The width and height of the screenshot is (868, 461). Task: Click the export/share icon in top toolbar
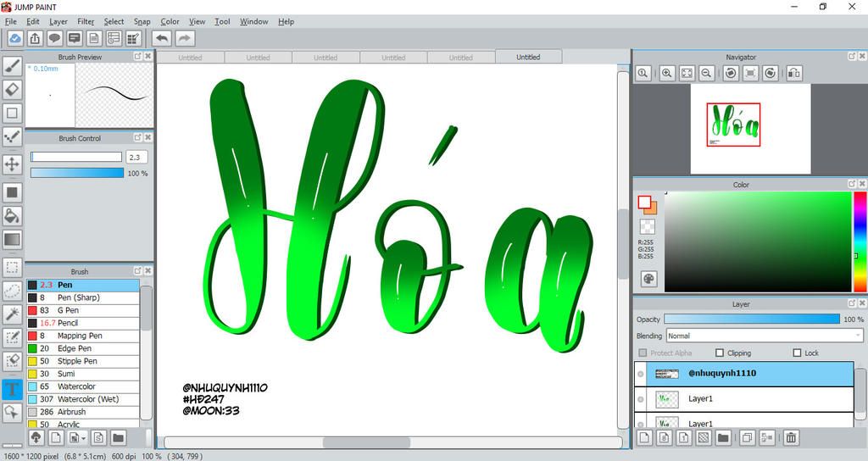pyautogui.click(x=35, y=38)
